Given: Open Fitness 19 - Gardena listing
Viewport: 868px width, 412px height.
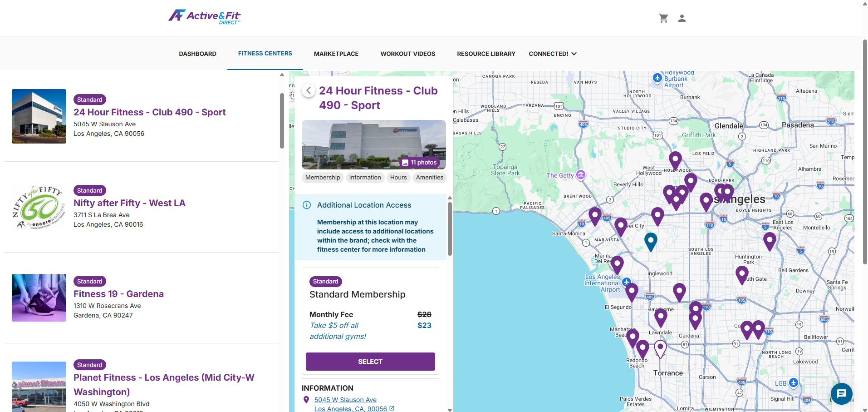Looking at the screenshot, I should 118,294.
